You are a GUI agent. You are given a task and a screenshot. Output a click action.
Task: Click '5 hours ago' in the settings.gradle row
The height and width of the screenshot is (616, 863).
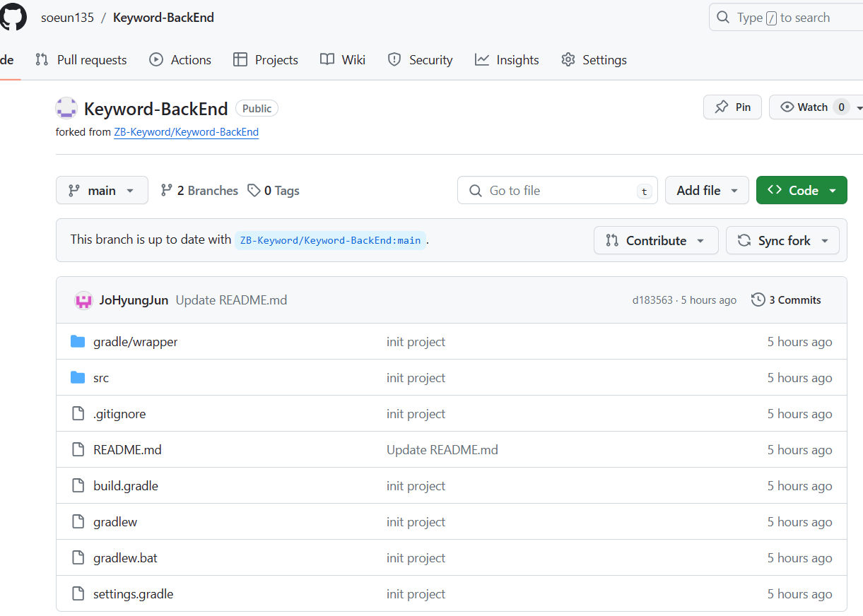pos(799,594)
